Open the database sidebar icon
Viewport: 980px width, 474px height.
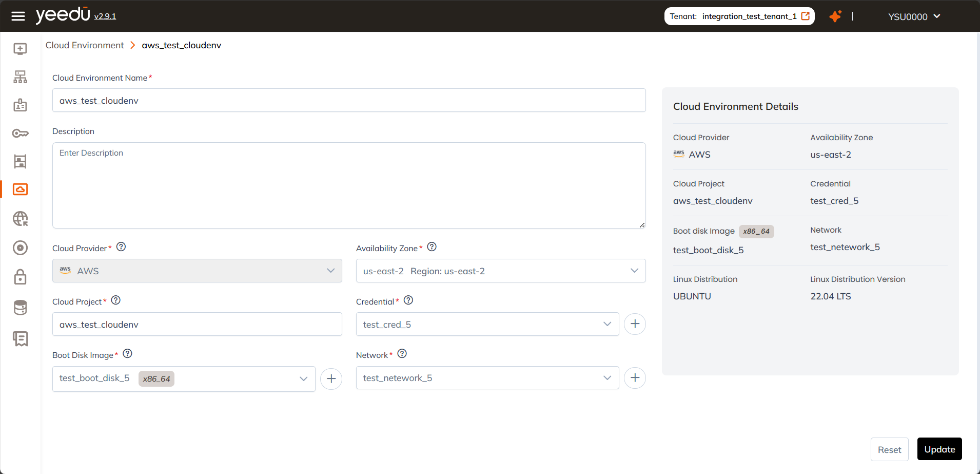point(20,307)
